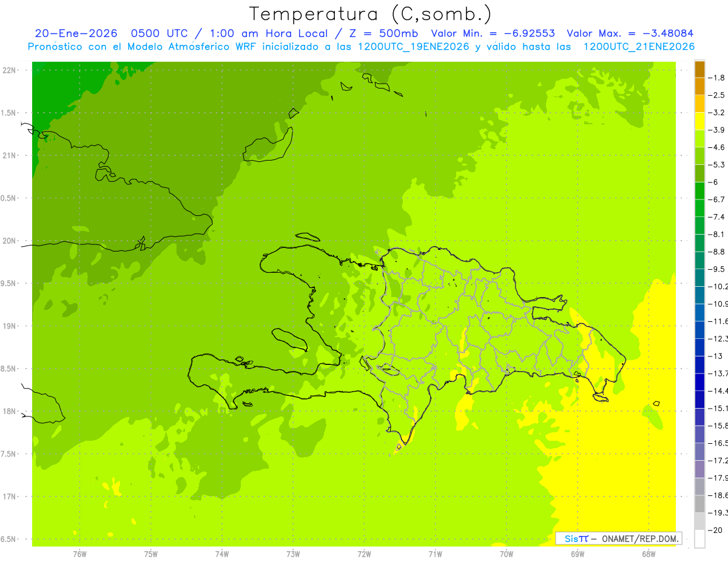Click the '-5.3' colorbar label
The image size is (728, 562).
(x=717, y=165)
